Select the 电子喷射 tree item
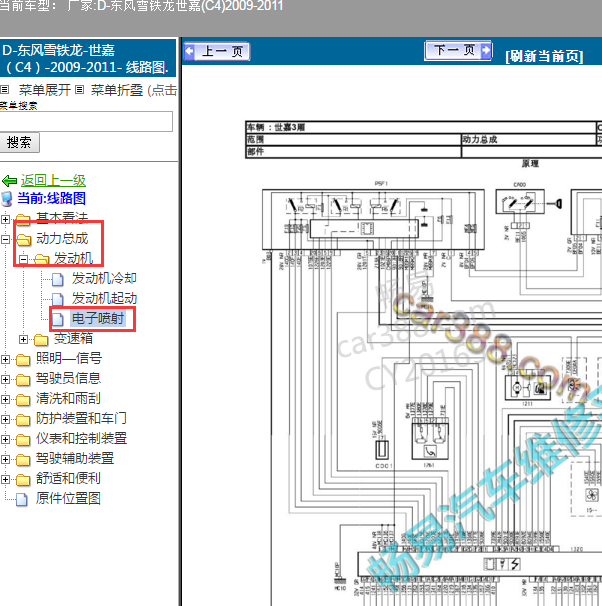Screen dimensions: 602x606 pyautogui.click(x=98, y=318)
